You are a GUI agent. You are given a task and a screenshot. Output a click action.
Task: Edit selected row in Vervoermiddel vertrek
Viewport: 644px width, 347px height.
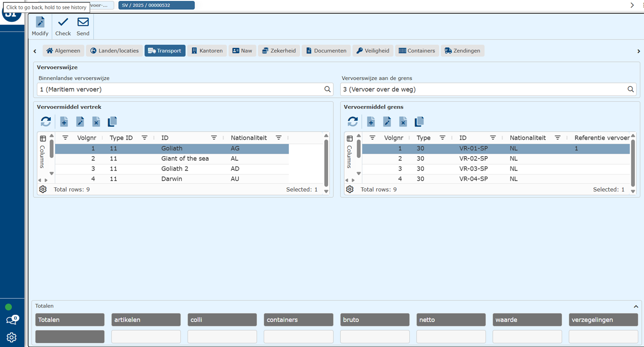pos(80,122)
